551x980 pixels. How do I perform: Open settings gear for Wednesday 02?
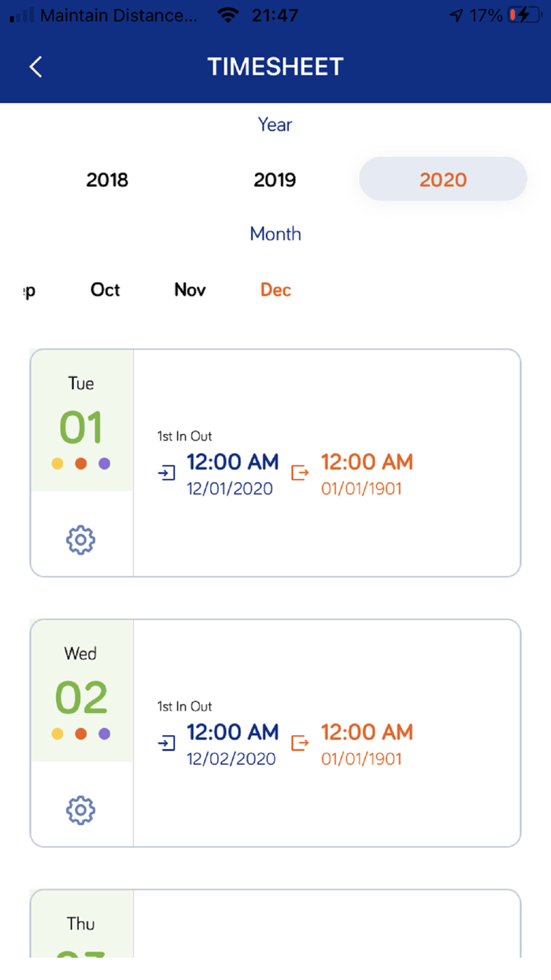[80, 810]
